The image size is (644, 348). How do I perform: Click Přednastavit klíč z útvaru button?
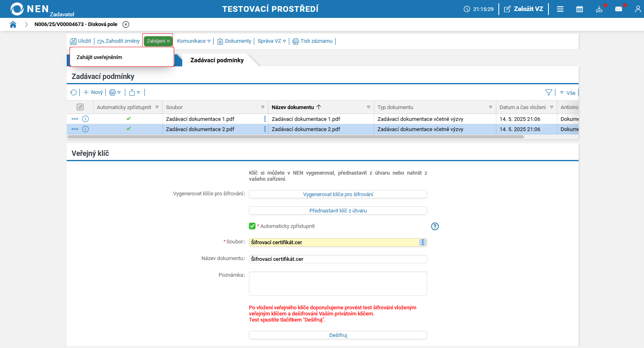[338, 210]
